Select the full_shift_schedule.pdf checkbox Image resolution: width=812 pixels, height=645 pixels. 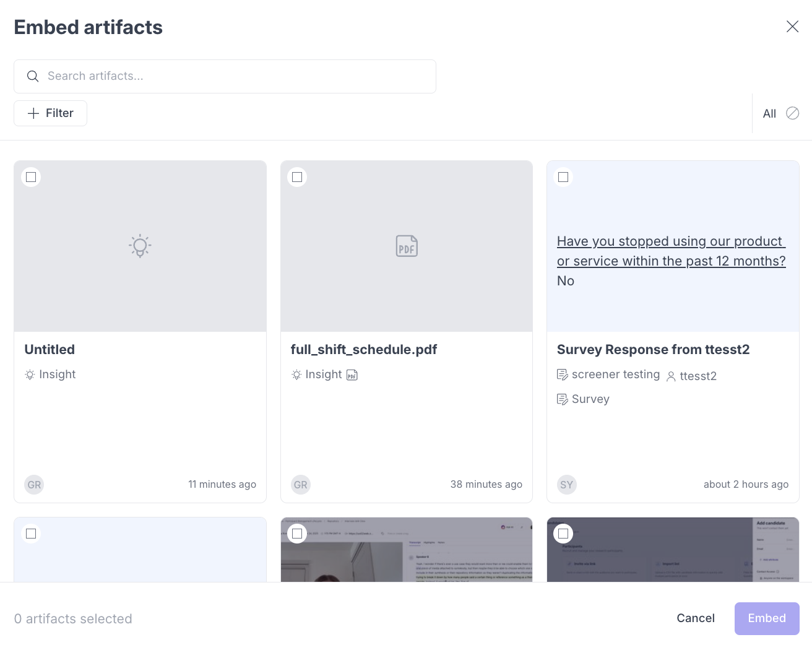click(297, 177)
